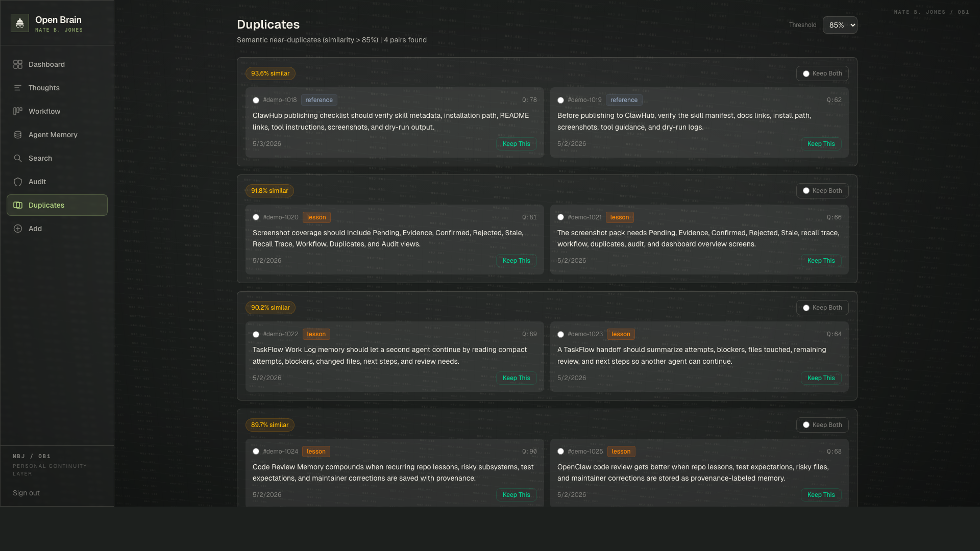The width and height of the screenshot is (980, 551).
Task: Click the Code Review Memory thought text
Action: click(x=393, y=472)
